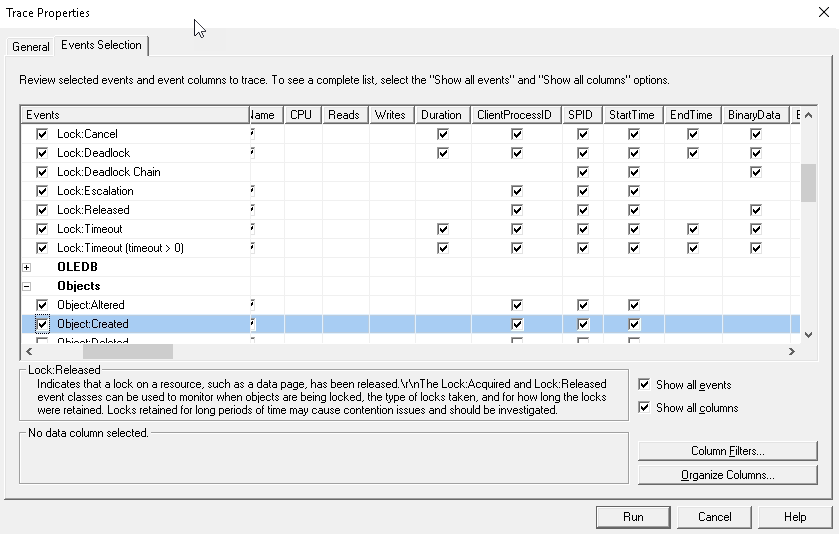Toggle BinaryData checkbox for Lock:Released

[x=756, y=210]
